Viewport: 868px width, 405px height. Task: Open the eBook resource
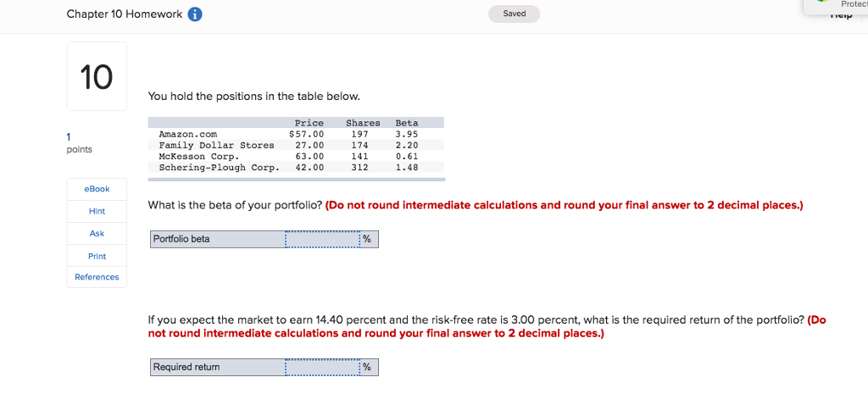tap(97, 189)
